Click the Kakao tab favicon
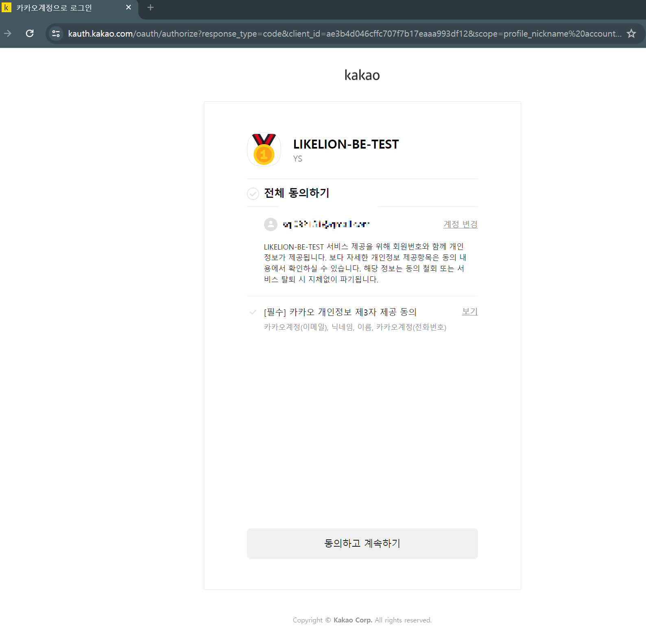Screen dimensions: 646x644 (x=7, y=7)
